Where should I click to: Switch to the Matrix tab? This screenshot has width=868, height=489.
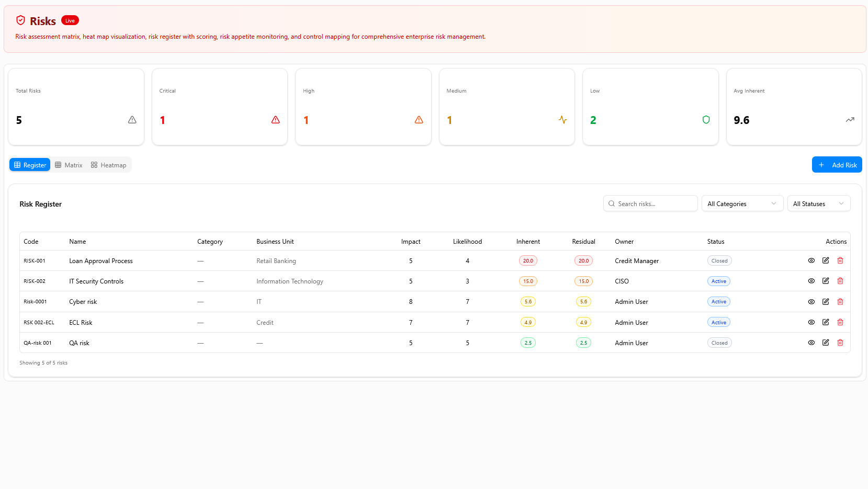click(x=69, y=165)
